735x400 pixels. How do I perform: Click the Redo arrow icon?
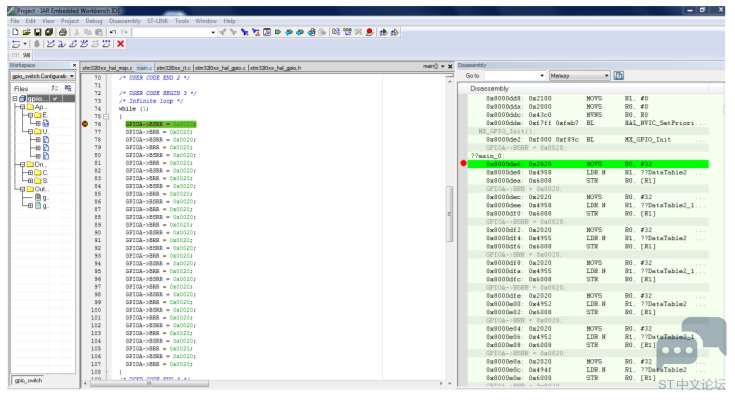point(124,32)
